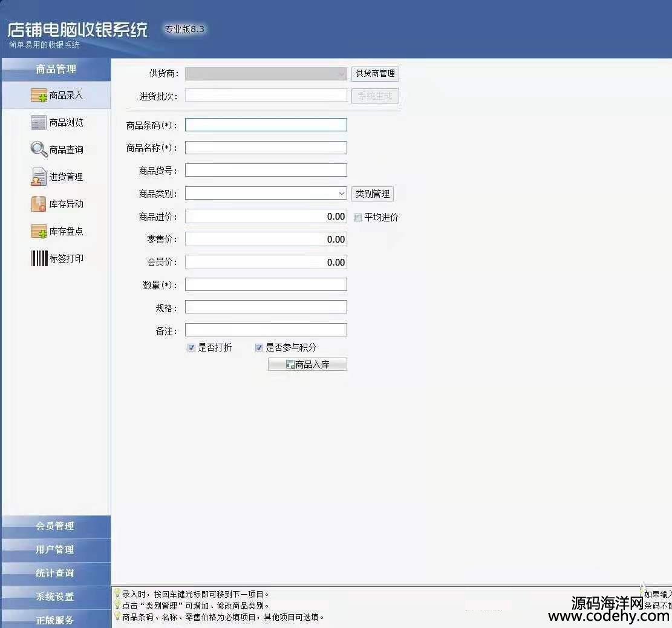Viewport: 672px width, 628px height.
Task: Enable the 平均进价 checkbox
Action: click(358, 218)
